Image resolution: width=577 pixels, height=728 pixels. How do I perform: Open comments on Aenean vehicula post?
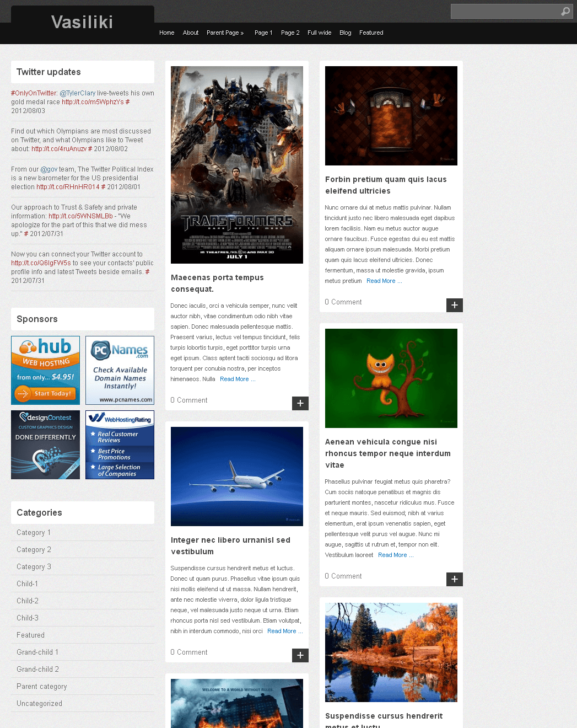coord(343,576)
